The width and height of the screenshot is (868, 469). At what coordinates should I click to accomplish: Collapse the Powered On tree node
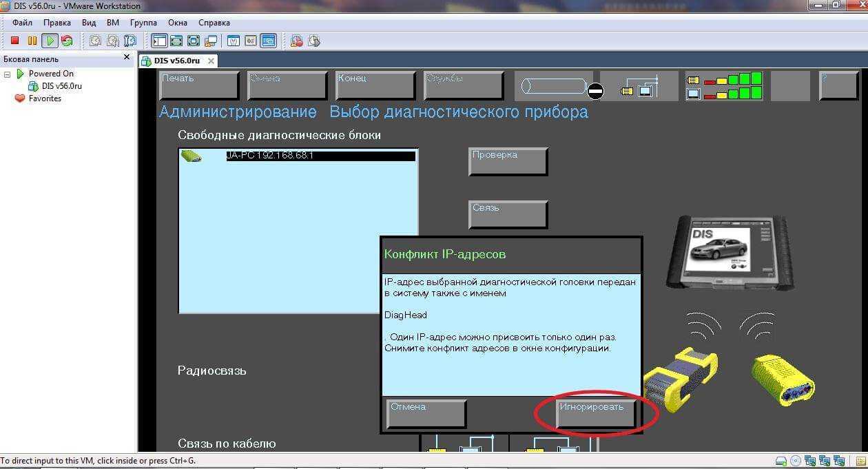(x=8, y=74)
